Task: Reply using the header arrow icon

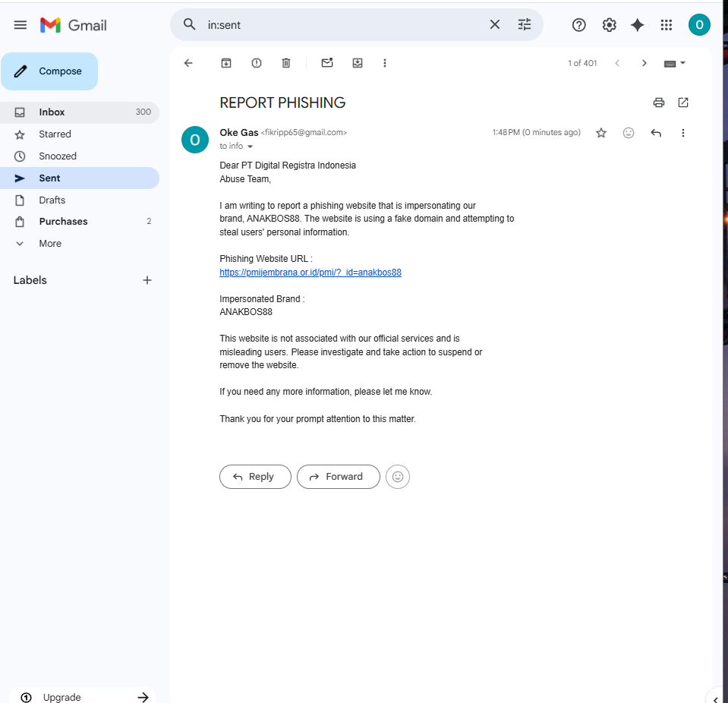Action: [656, 133]
